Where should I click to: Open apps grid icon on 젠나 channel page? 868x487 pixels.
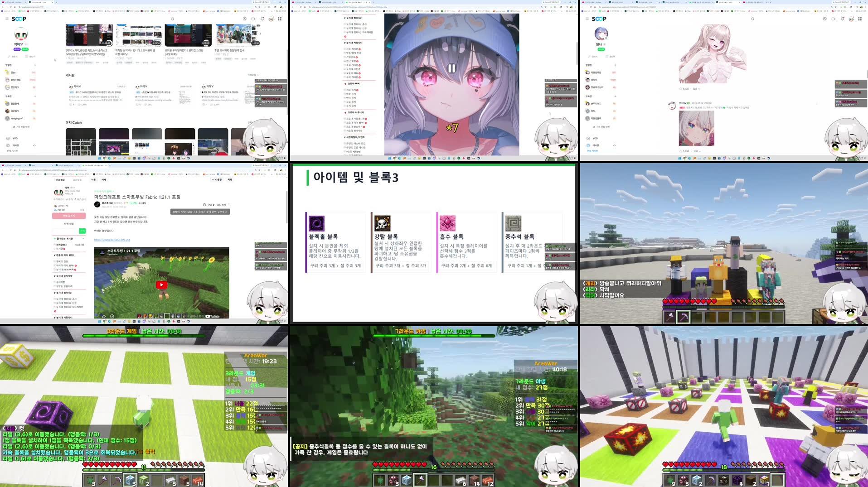[x=860, y=19]
